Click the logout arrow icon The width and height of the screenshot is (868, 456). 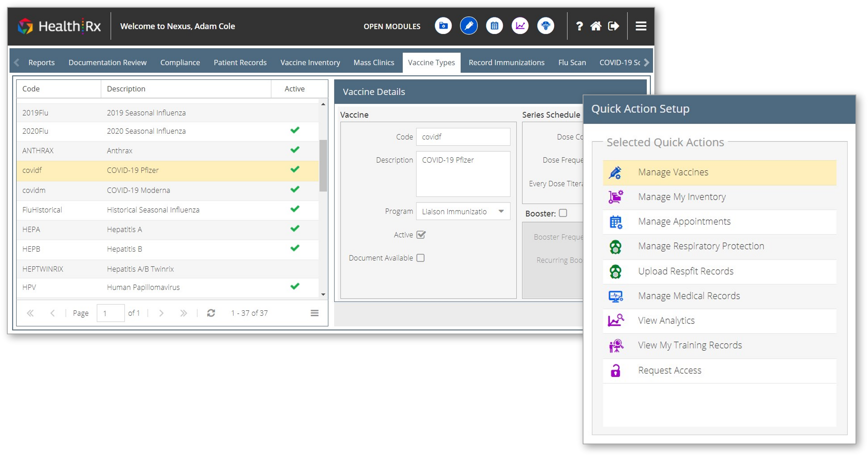coord(613,26)
